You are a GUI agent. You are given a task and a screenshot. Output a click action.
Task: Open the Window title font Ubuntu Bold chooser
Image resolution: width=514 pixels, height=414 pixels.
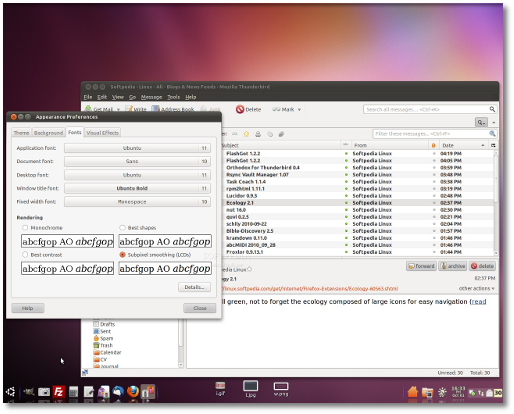[x=137, y=188]
